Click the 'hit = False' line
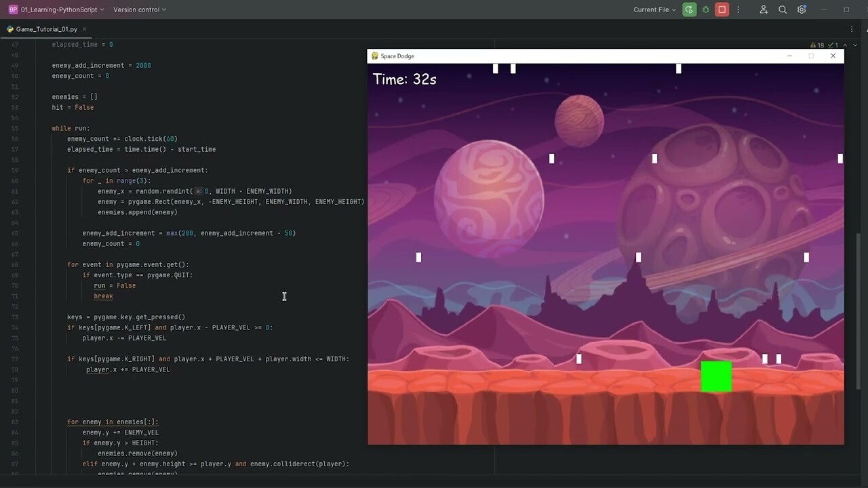The width and height of the screenshot is (868, 488). click(73, 107)
